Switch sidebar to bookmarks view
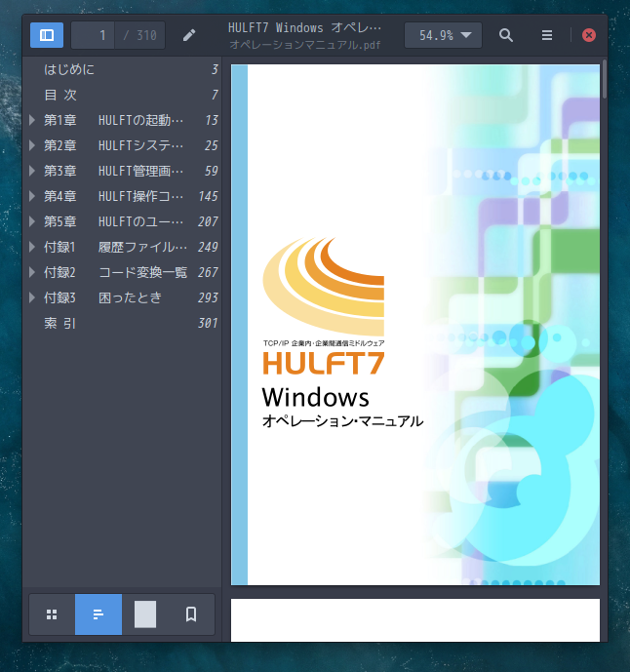 (191, 614)
